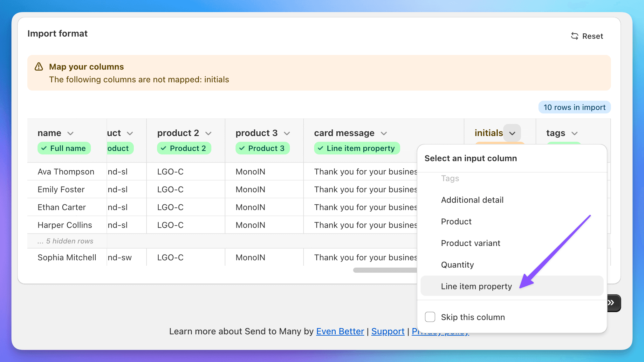Toggle the initials column dropdown chevron
This screenshot has width=644, height=362.
[512, 133]
